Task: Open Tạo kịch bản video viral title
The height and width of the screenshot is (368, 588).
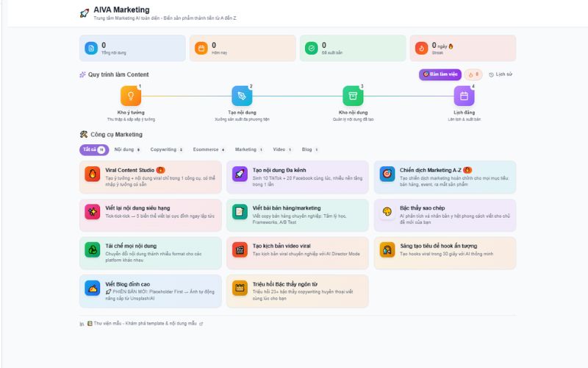Action: 282,246
